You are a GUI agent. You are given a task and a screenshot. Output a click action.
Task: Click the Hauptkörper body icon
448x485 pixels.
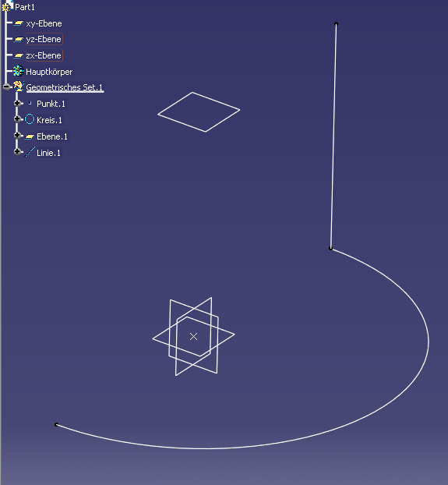click(19, 71)
